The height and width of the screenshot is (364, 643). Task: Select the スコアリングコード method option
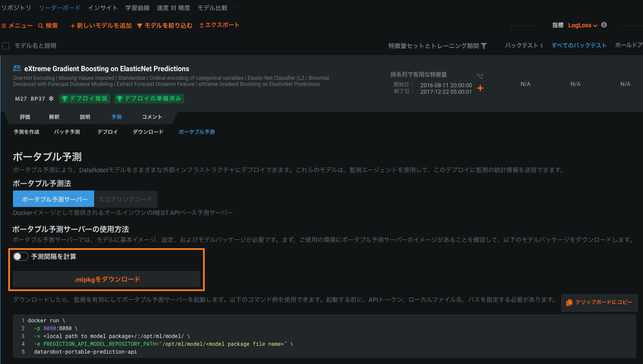pos(125,200)
